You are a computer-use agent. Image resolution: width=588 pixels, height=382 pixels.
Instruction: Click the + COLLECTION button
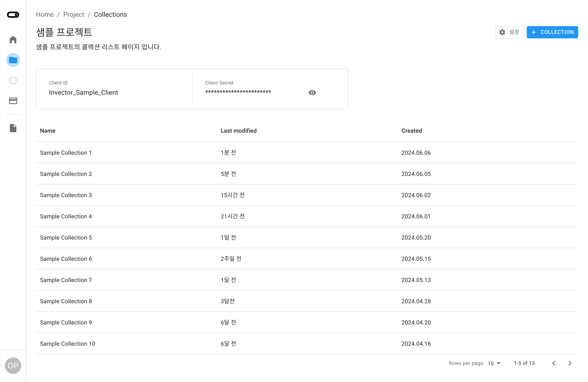tap(552, 32)
